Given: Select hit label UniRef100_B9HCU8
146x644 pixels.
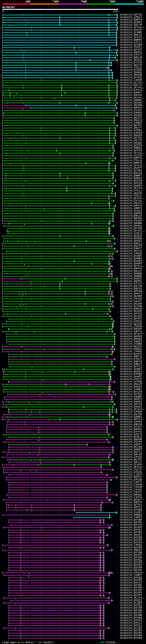Looking at the screenshot, I should tap(131, 308).
